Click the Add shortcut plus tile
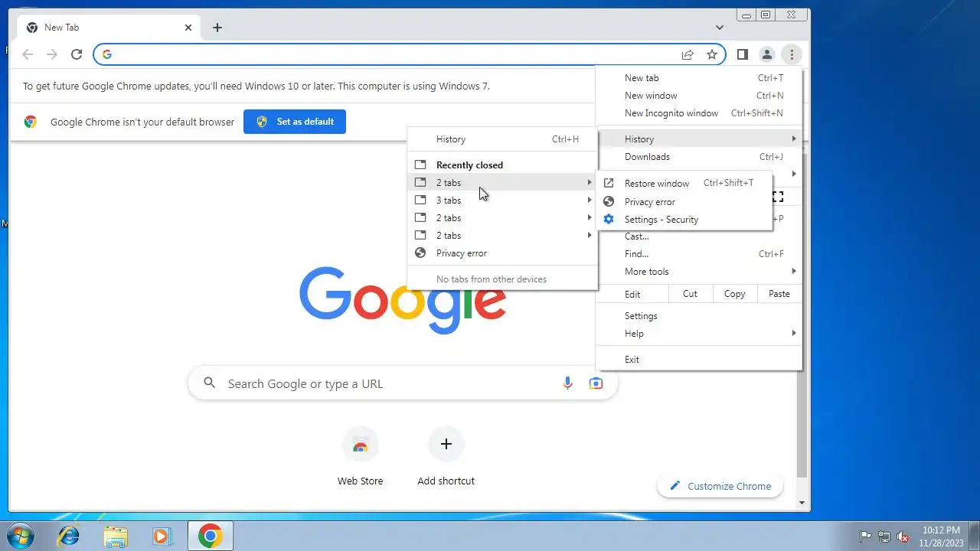The height and width of the screenshot is (551, 980). click(446, 457)
